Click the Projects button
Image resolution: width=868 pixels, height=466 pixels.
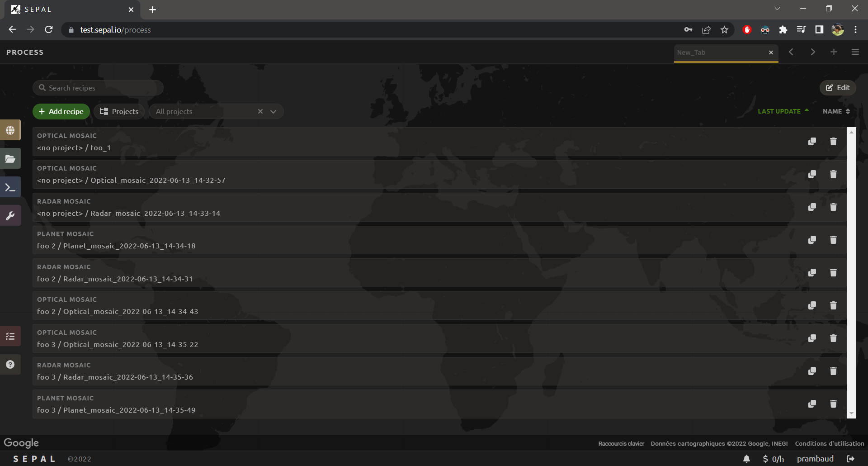point(119,111)
